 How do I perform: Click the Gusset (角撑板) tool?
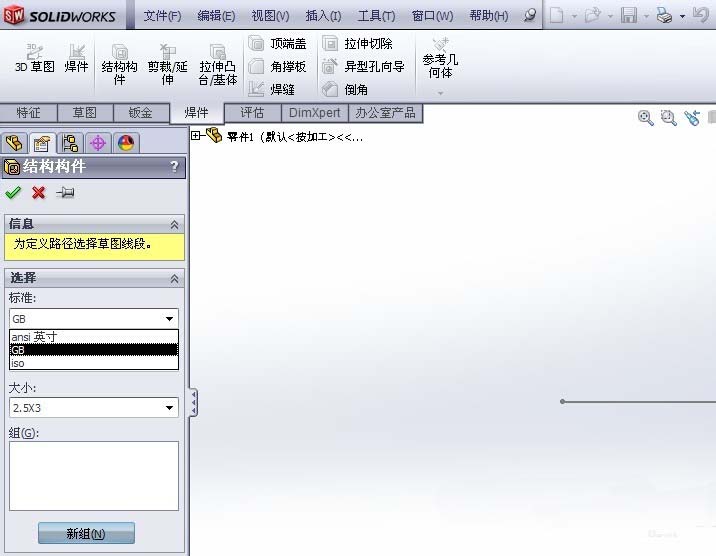[277, 67]
